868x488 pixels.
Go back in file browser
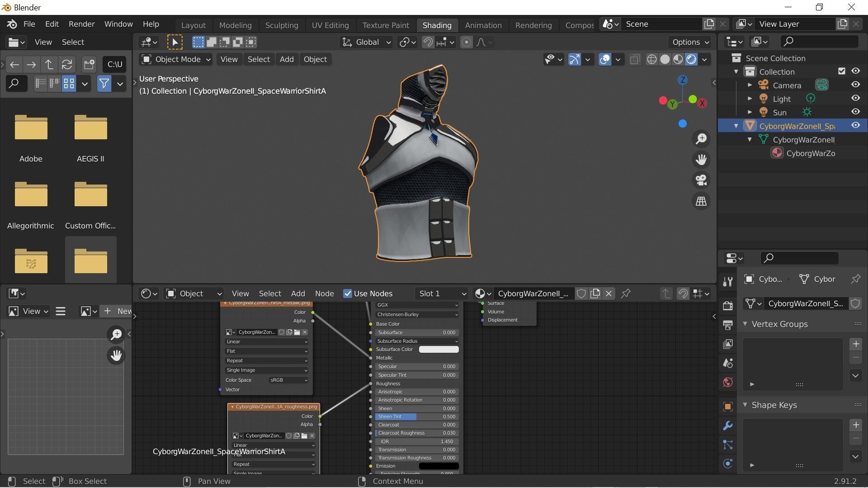point(14,64)
